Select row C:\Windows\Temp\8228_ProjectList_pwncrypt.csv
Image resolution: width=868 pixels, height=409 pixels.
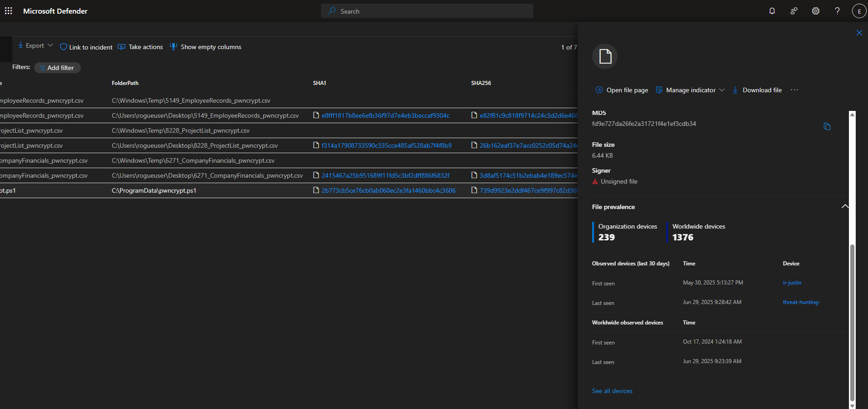pos(289,130)
